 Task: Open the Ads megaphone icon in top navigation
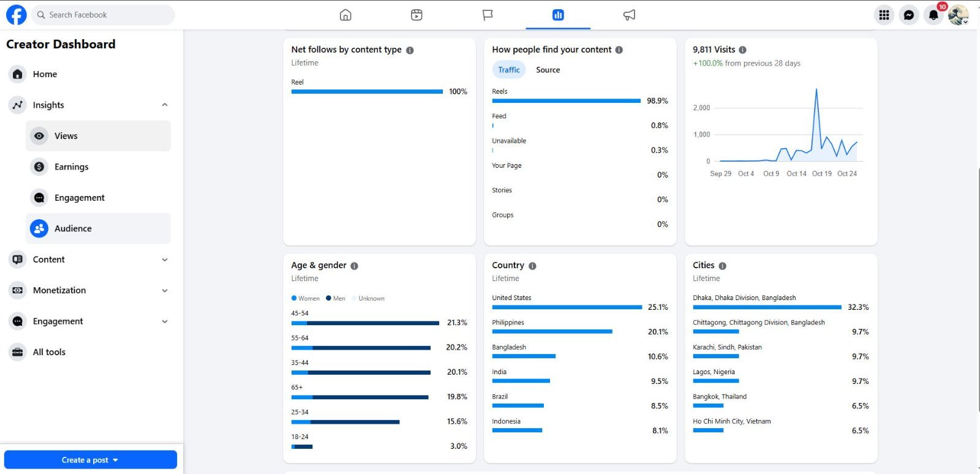tap(629, 15)
